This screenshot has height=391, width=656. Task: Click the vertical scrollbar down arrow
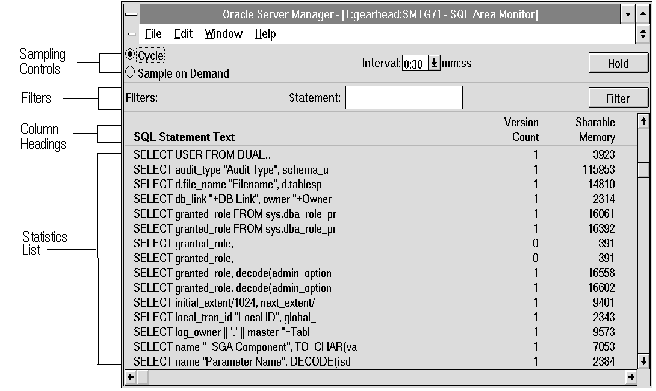click(643, 361)
